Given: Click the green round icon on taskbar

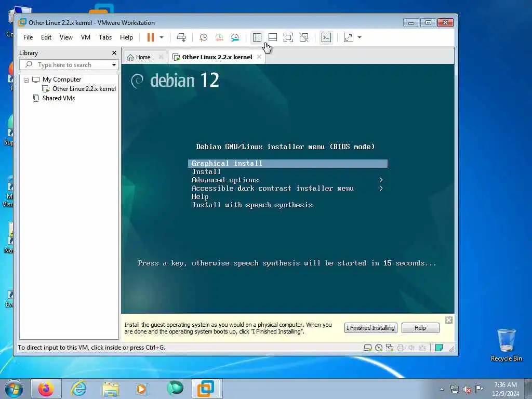Looking at the screenshot, I should [175, 388].
